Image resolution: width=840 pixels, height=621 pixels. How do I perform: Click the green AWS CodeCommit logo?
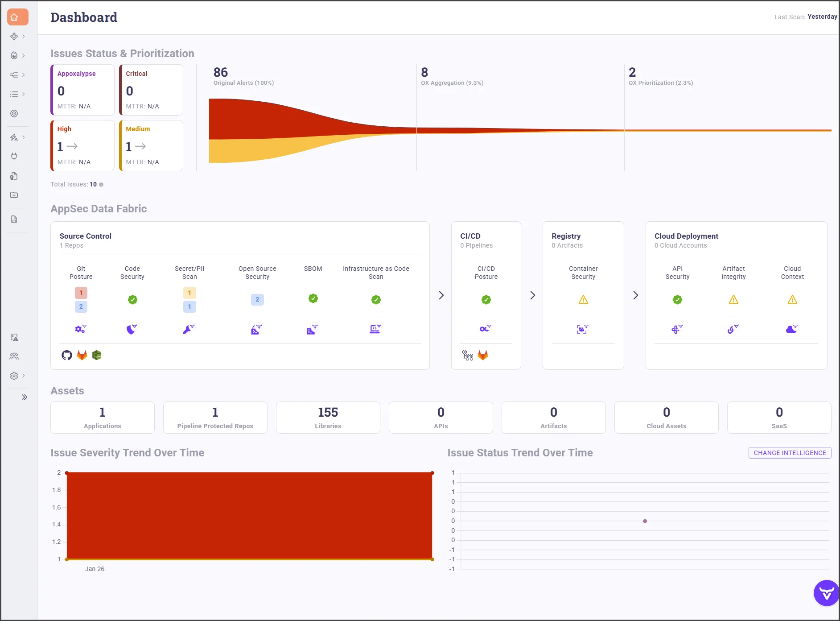click(x=97, y=355)
